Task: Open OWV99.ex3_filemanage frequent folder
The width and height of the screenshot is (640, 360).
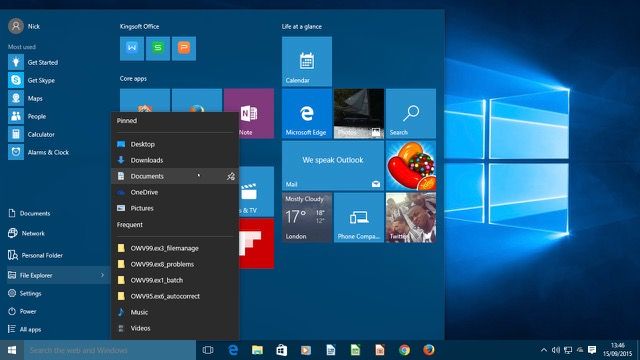Action: point(175,248)
